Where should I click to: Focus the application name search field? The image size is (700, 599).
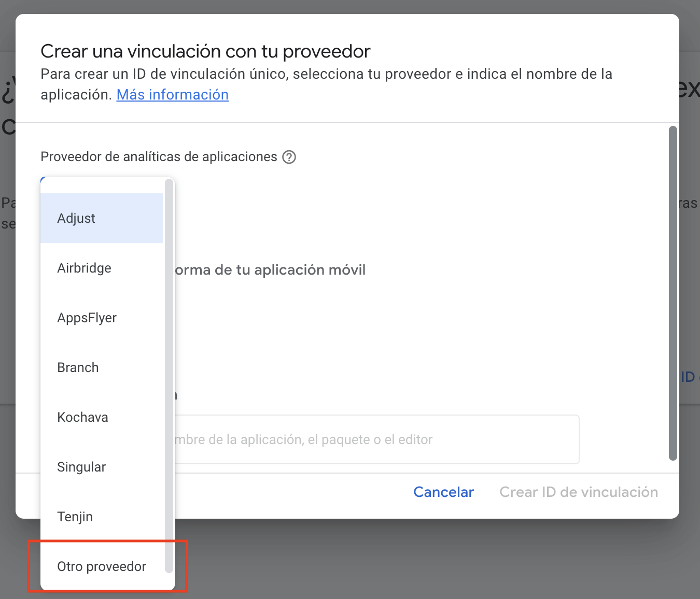(376, 439)
